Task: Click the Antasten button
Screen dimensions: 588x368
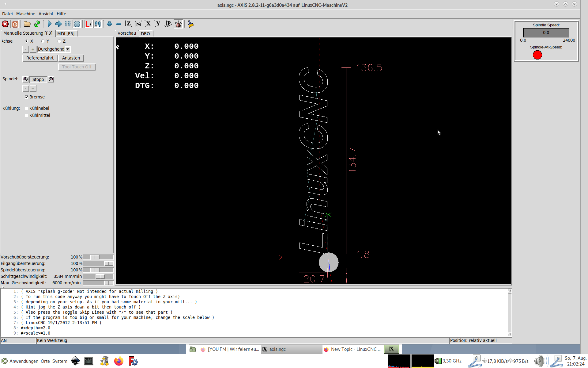Action: [71, 58]
